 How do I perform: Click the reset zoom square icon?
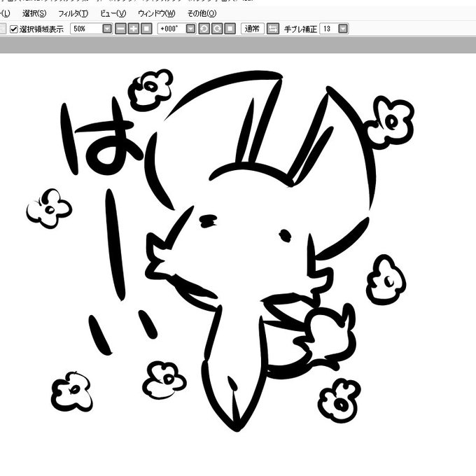point(146,29)
